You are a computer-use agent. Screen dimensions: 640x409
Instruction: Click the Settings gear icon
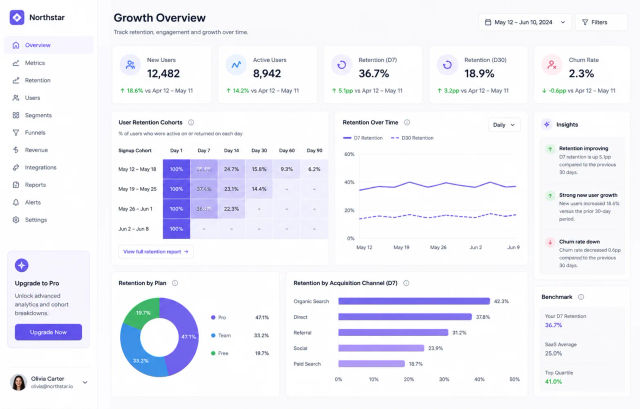(16, 220)
